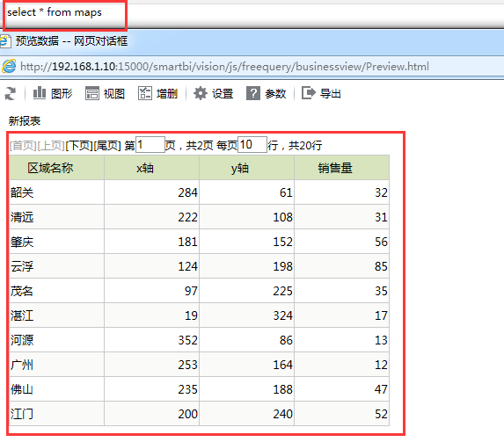
Task: Open the 图形 chart icon
Action: coord(40,93)
